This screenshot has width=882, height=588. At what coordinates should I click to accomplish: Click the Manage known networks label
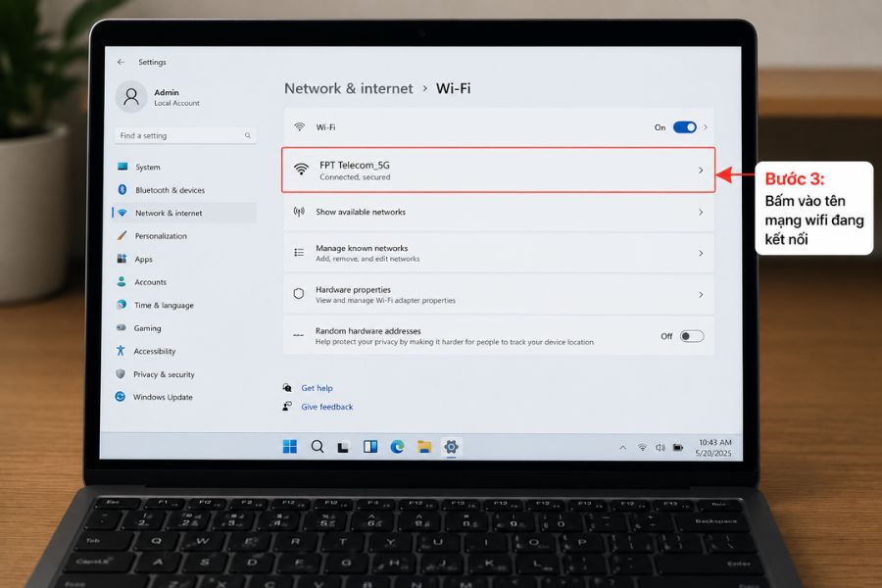pos(362,248)
